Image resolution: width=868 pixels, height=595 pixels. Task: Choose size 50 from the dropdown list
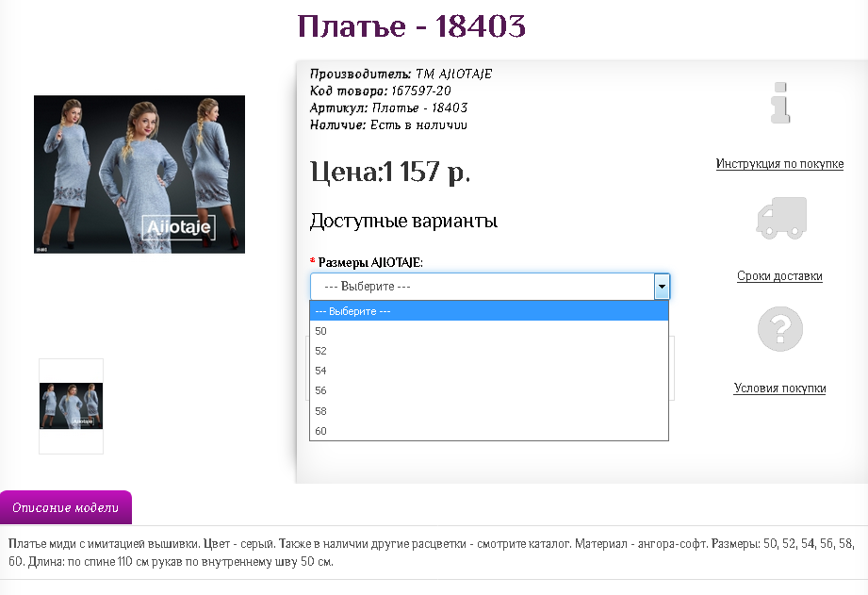click(x=489, y=331)
